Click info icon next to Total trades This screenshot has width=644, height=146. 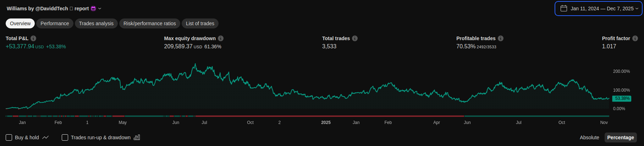(355, 38)
